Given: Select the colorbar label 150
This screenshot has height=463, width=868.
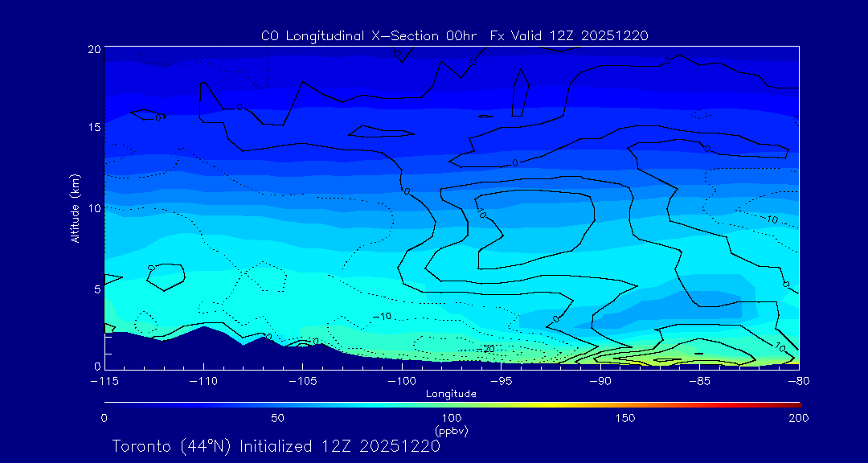Looking at the screenshot, I should (x=624, y=418).
